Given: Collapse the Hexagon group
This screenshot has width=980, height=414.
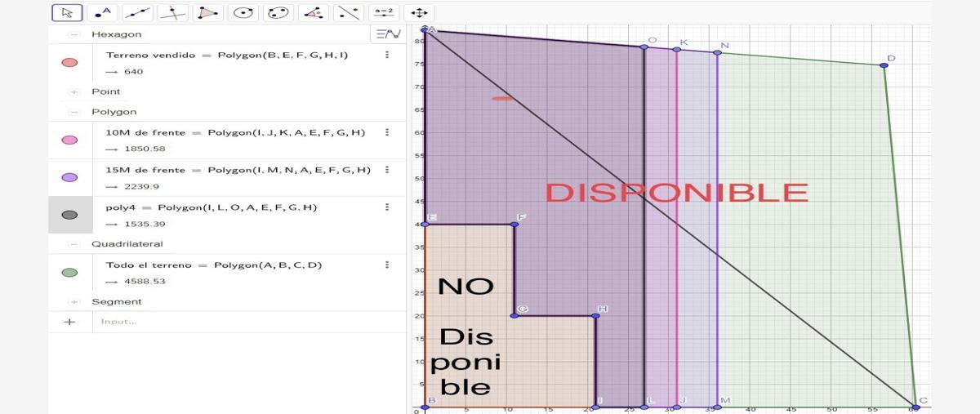Looking at the screenshot, I should coord(74,34).
